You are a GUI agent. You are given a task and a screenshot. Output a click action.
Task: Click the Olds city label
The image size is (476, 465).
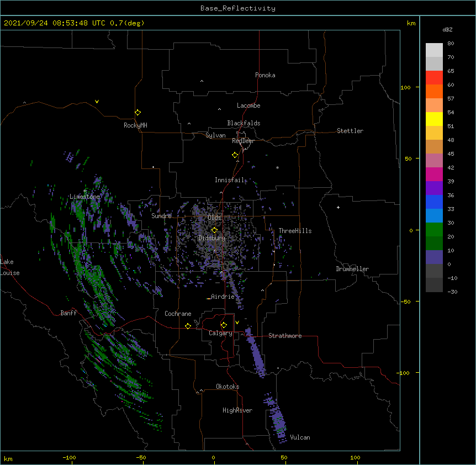(214, 218)
